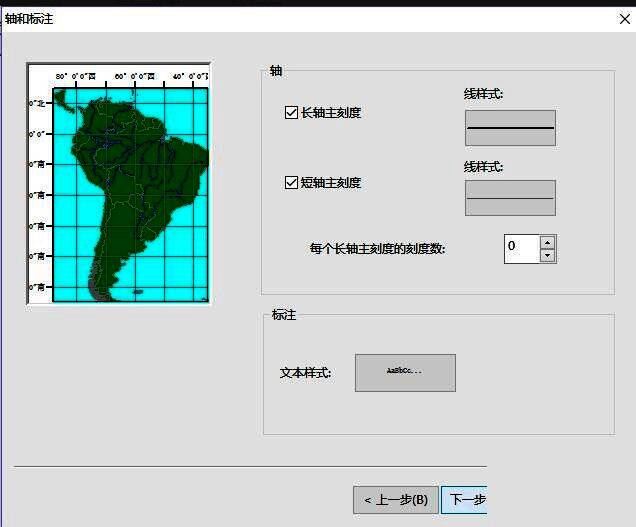Viewport: 636px width, 527px height.
Task: Click the 每个长轴主刻度的刻度数 label
Action: pos(377,249)
